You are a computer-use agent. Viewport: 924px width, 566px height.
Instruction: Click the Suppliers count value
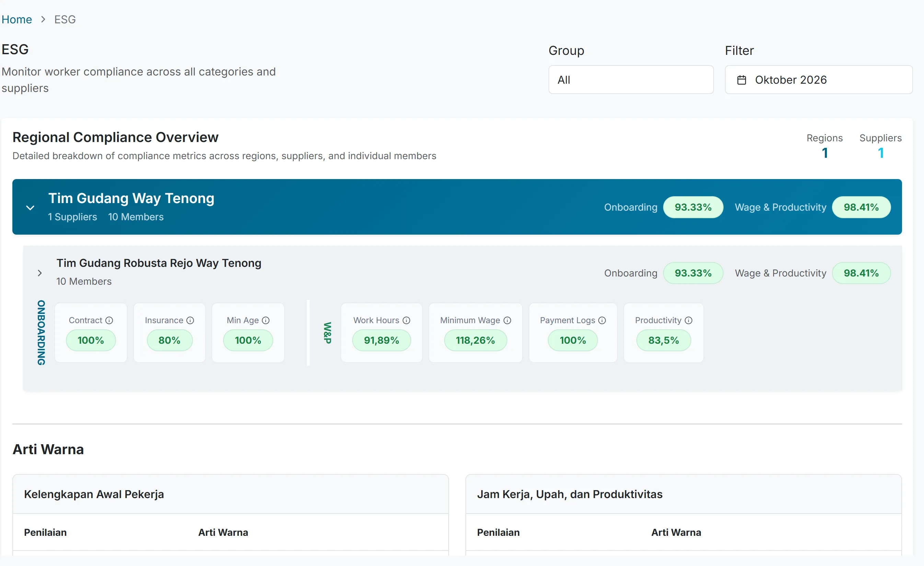tap(880, 153)
